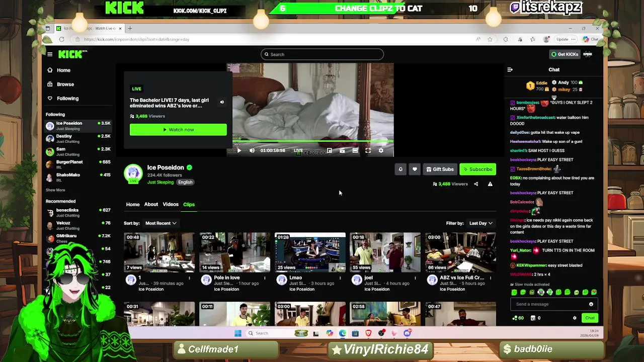
Task: Open BurgerPlanet channel in the sidebar
Action: [78, 164]
